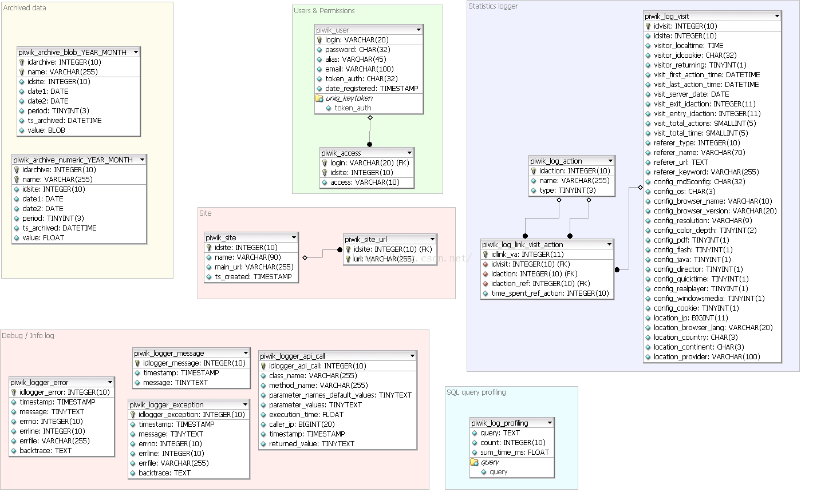The height and width of the screenshot is (504, 813).
Task: Collapse the piwik_site_url table header arrow
Action: coord(432,239)
